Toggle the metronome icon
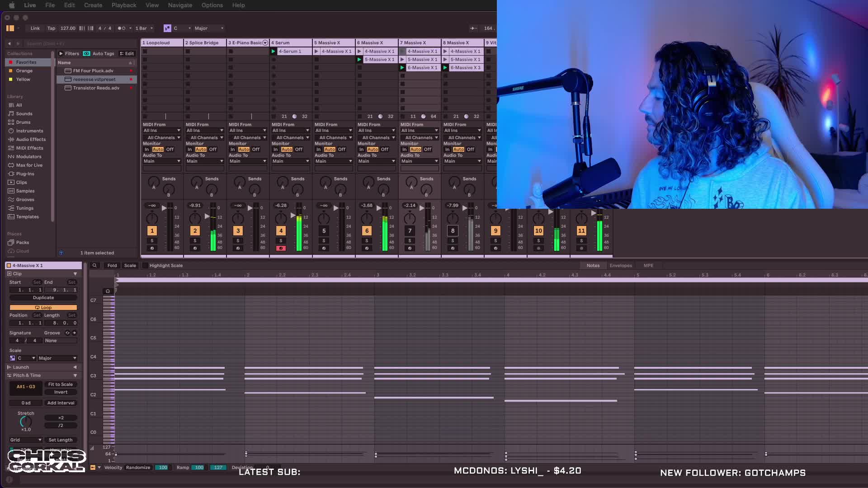 pyautogui.click(x=121, y=28)
